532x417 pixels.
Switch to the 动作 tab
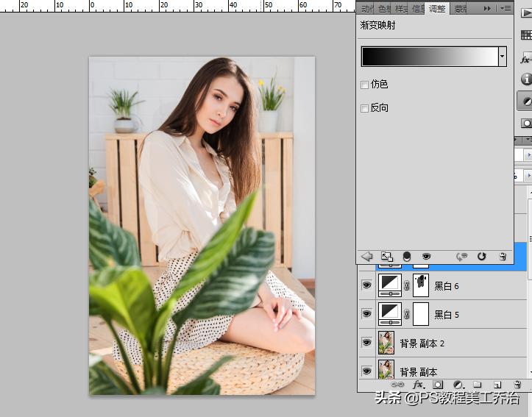(x=366, y=9)
